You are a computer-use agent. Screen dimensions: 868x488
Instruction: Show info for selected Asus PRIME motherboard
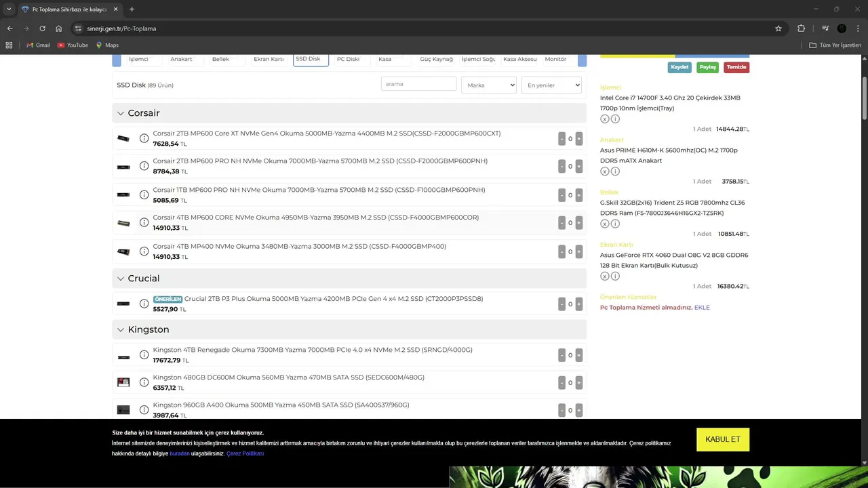(x=615, y=171)
